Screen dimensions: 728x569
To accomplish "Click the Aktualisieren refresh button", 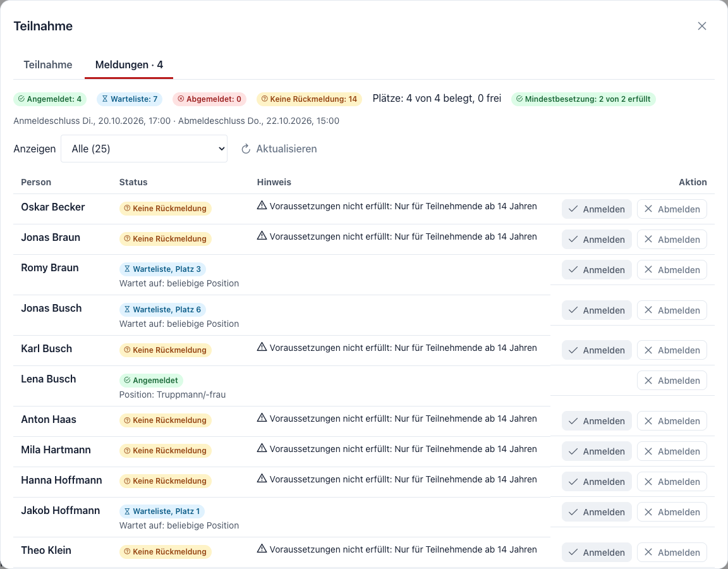I will coord(279,149).
